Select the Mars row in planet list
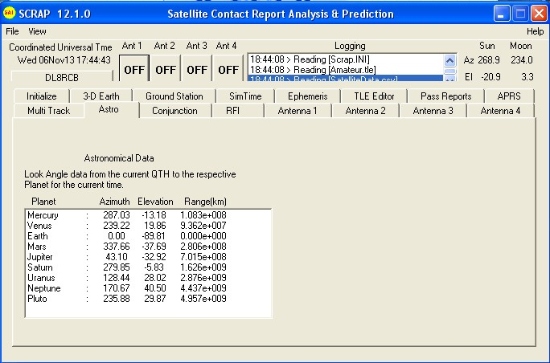 tap(148, 247)
